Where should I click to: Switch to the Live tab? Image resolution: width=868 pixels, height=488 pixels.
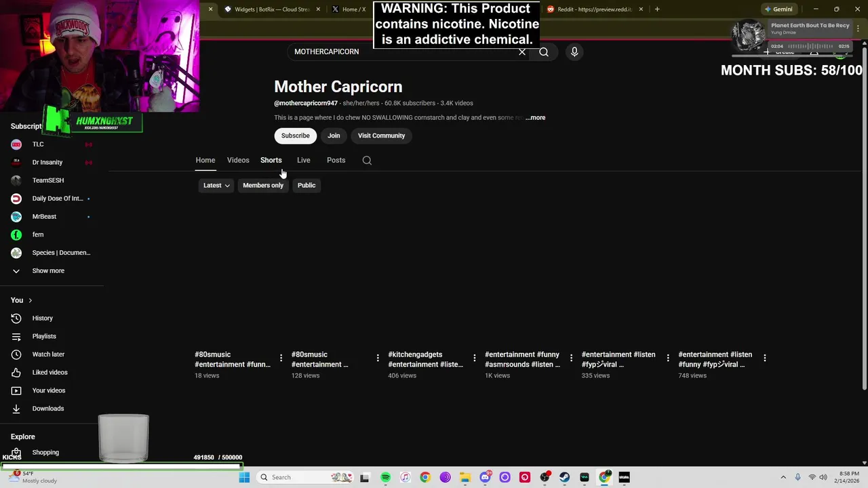click(x=304, y=161)
